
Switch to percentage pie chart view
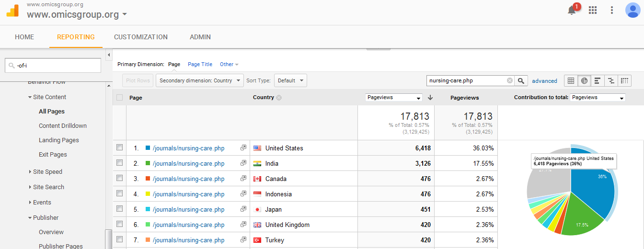(x=584, y=80)
